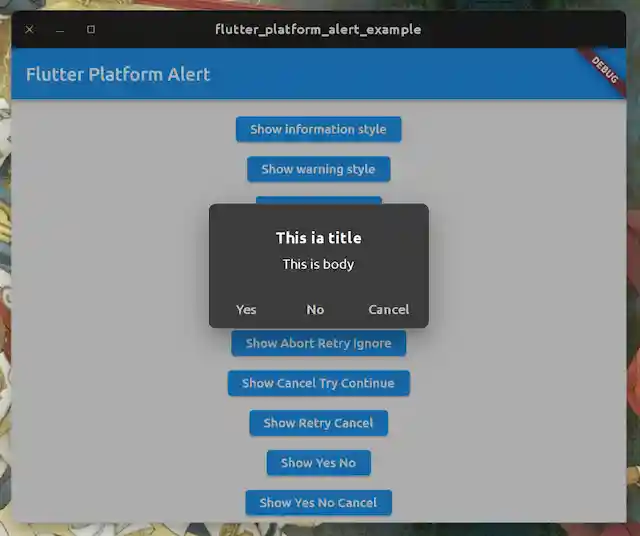Click Show Retry Cancel button
The image size is (640, 536).
318,423
